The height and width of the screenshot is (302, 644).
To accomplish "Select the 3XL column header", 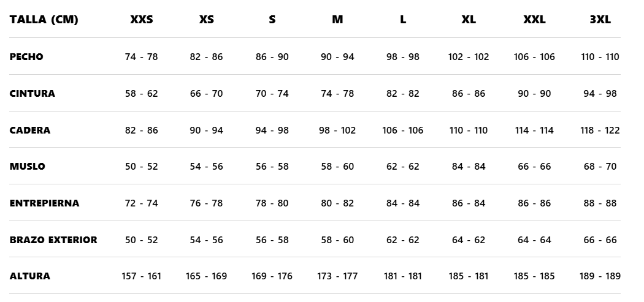I will 600,20.
